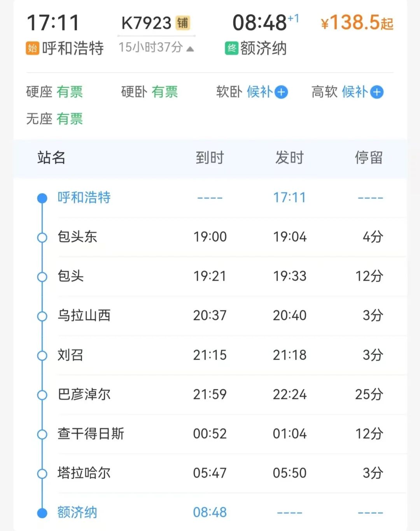Viewport: 420px width, 531px height.
Task: Click the orange 始 origin station badge
Action: pos(33,49)
